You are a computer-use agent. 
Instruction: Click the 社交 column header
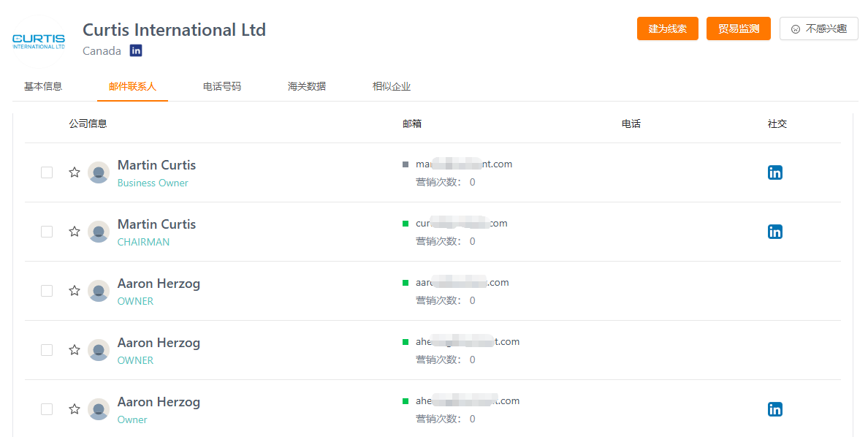tap(777, 123)
